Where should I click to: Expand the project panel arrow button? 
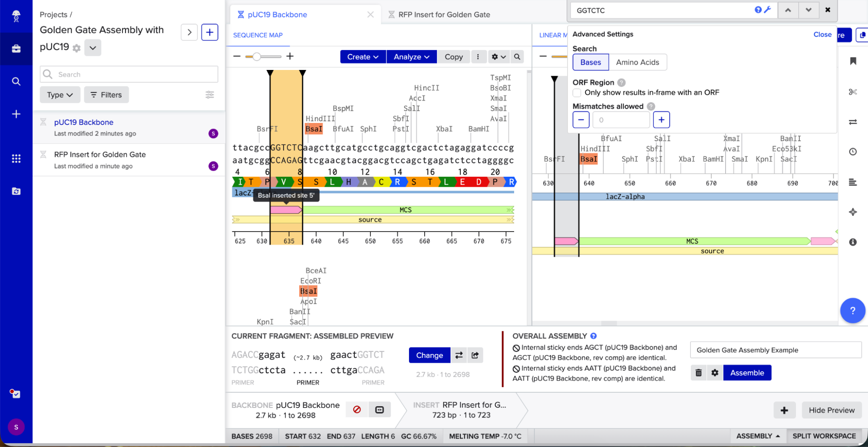189,32
